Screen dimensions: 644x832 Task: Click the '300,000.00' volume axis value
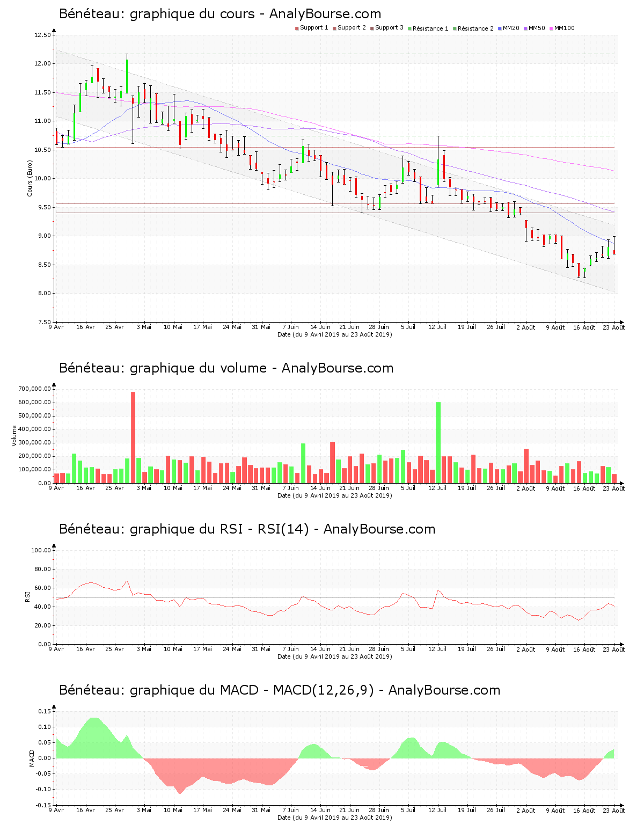[34, 443]
